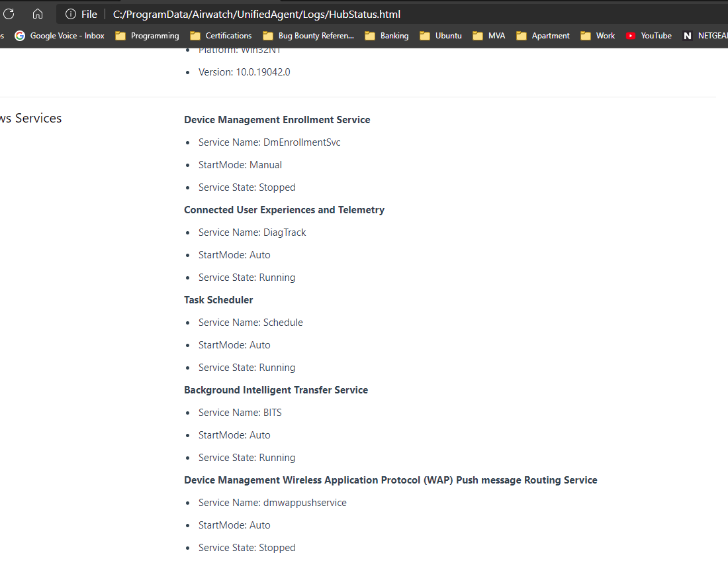Open the Google Voice - Inbox bookmark

(60, 36)
